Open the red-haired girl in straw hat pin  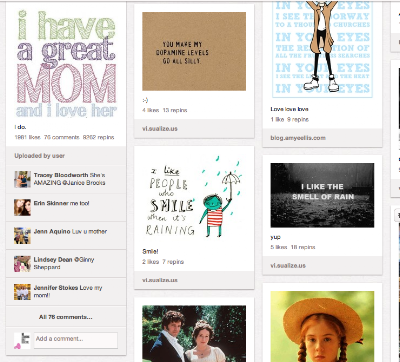tap(322, 326)
